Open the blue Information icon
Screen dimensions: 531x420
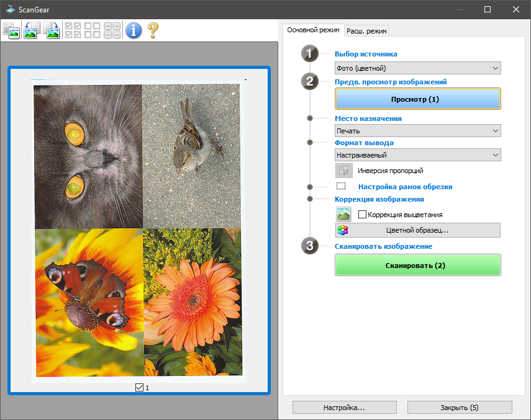pyautogui.click(x=134, y=30)
